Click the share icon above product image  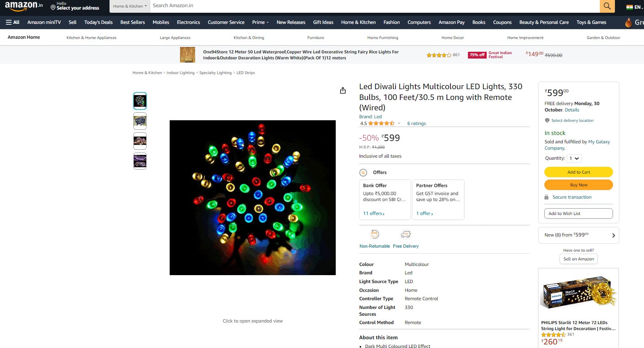tap(343, 90)
